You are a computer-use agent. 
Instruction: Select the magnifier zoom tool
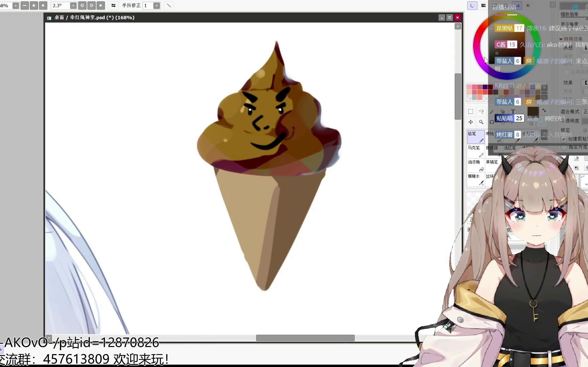(481, 122)
